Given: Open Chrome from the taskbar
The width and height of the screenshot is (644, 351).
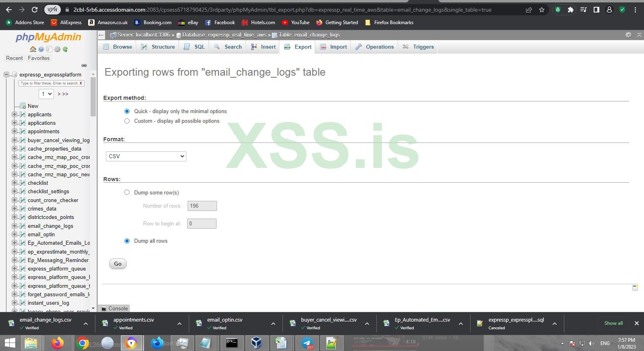Looking at the screenshot, I should [x=82, y=343].
